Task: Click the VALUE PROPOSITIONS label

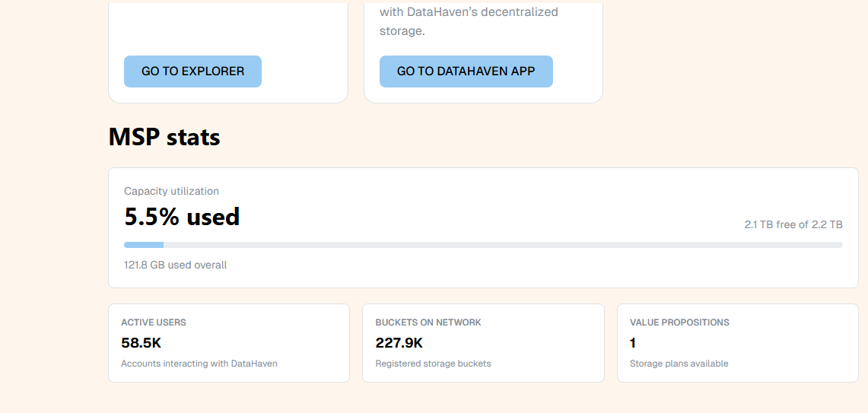Action: point(680,322)
